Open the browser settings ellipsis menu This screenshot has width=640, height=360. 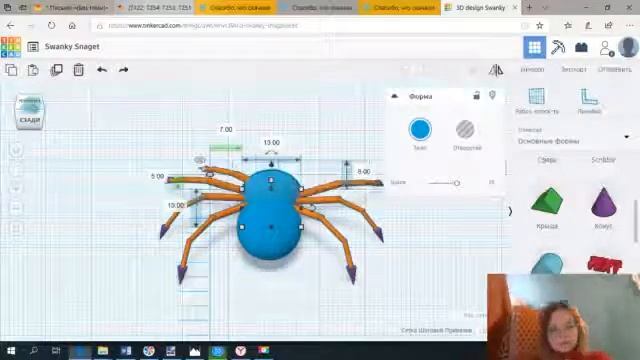[x=630, y=26]
